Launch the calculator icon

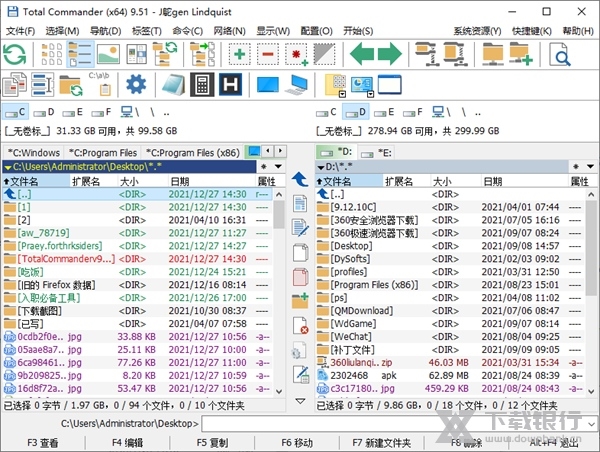click(202, 84)
